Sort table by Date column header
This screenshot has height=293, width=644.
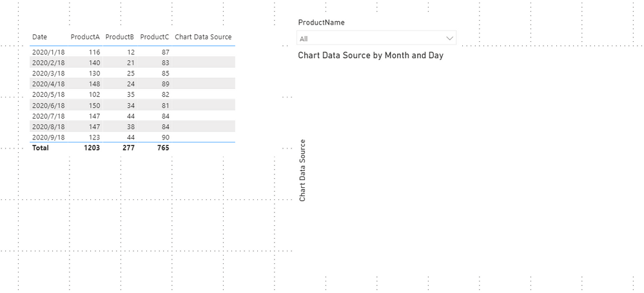(40, 37)
